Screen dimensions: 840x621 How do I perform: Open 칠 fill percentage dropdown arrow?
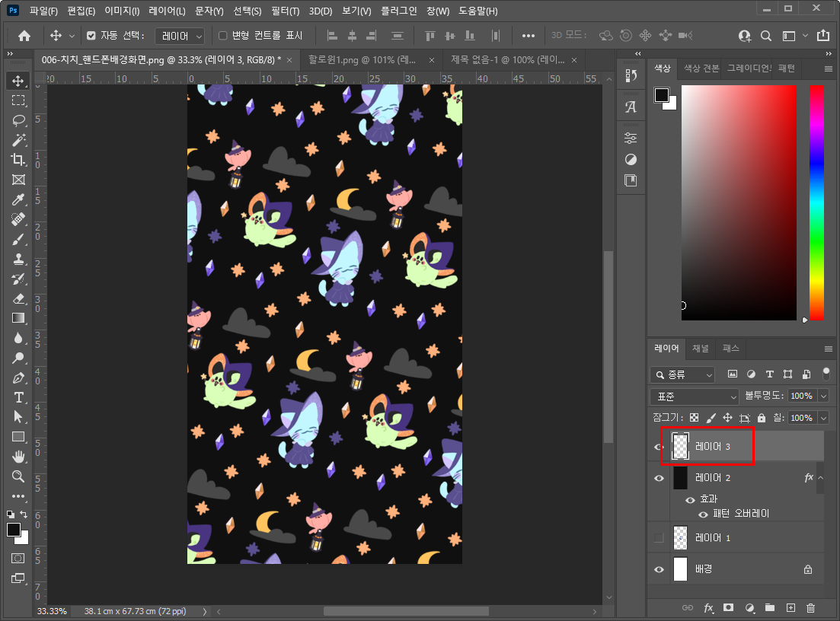click(x=824, y=418)
